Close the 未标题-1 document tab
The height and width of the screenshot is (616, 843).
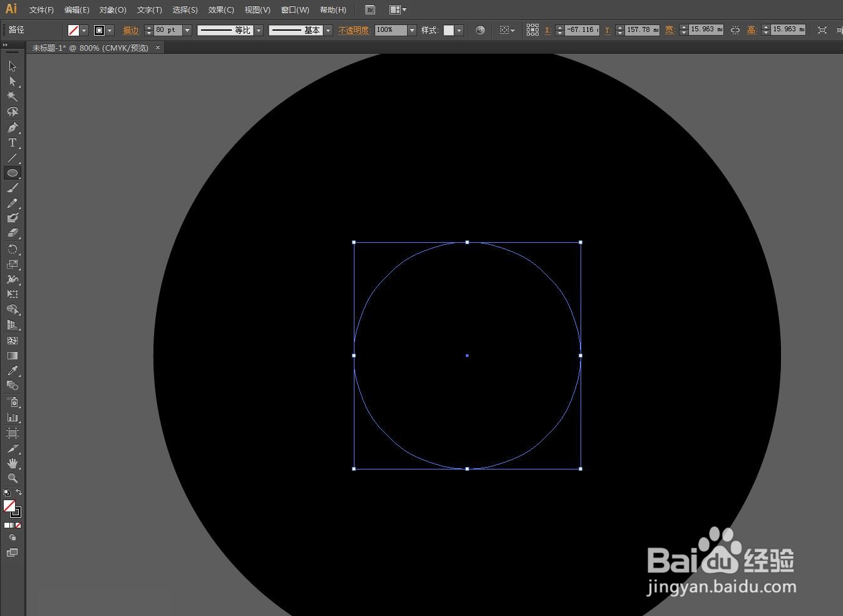[158, 48]
